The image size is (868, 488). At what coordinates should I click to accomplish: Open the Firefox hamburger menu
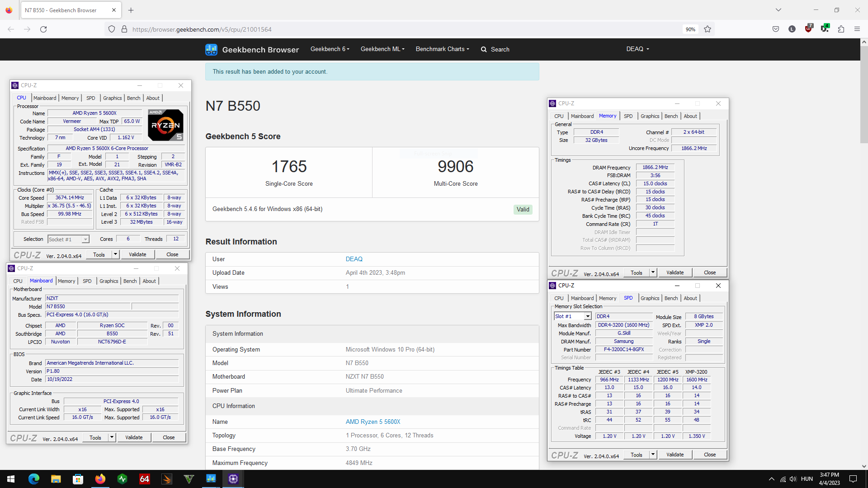click(857, 29)
